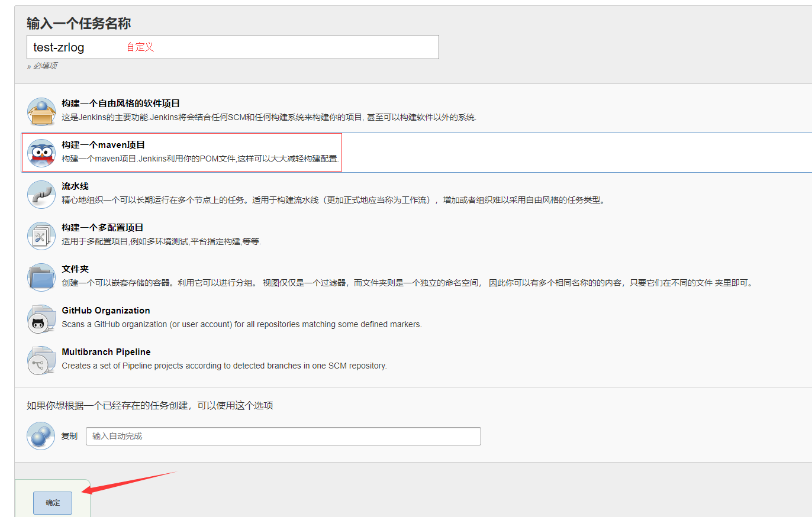The height and width of the screenshot is (517, 812).
Task: Select the 流水线 item title
Action: (x=75, y=186)
